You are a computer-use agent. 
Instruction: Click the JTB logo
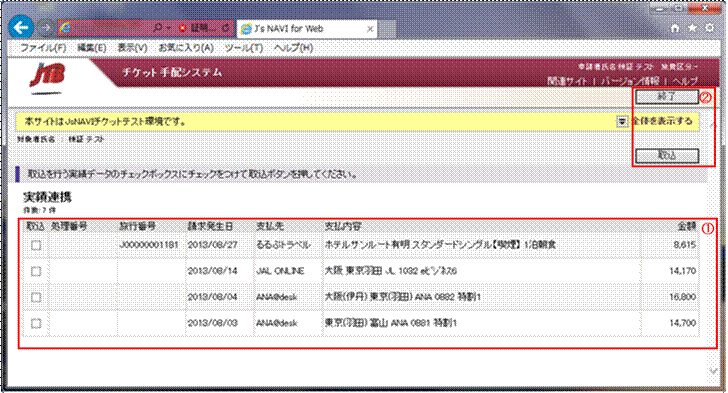click(47, 78)
